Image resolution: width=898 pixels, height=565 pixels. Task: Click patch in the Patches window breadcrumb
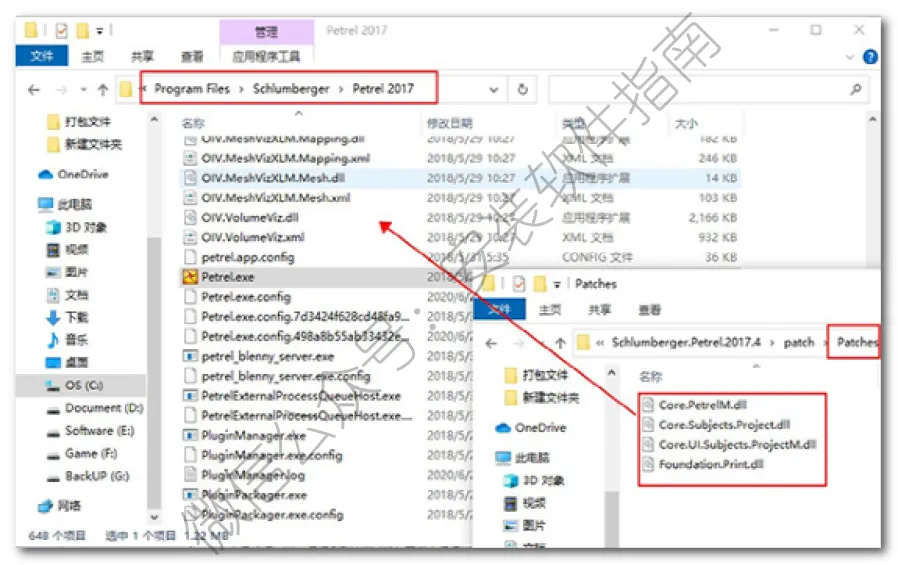coord(799,342)
